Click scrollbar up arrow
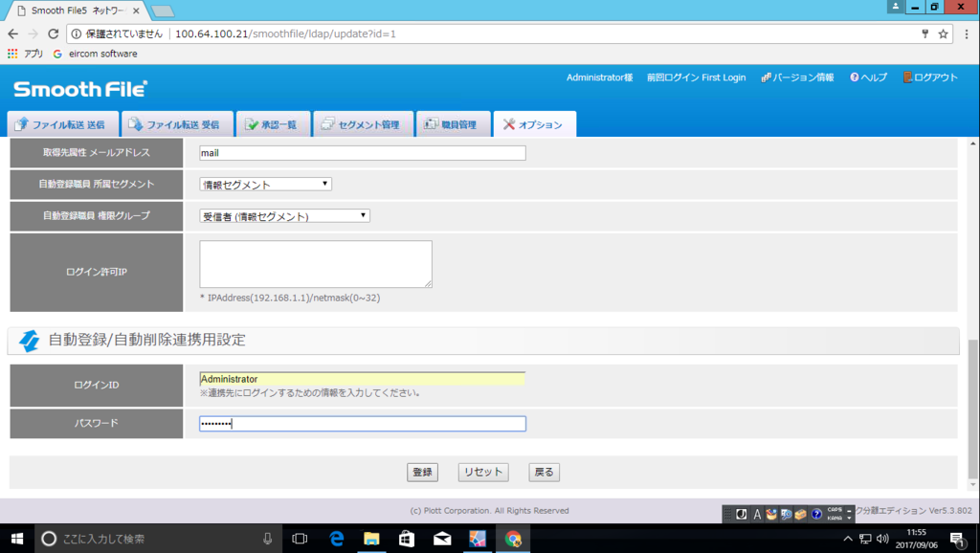Screen dimensions: 980x553 click(x=972, y=144)
